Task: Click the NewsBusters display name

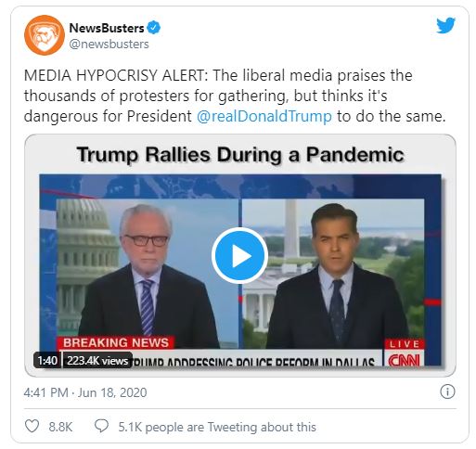Action: [x=107, y=28]
